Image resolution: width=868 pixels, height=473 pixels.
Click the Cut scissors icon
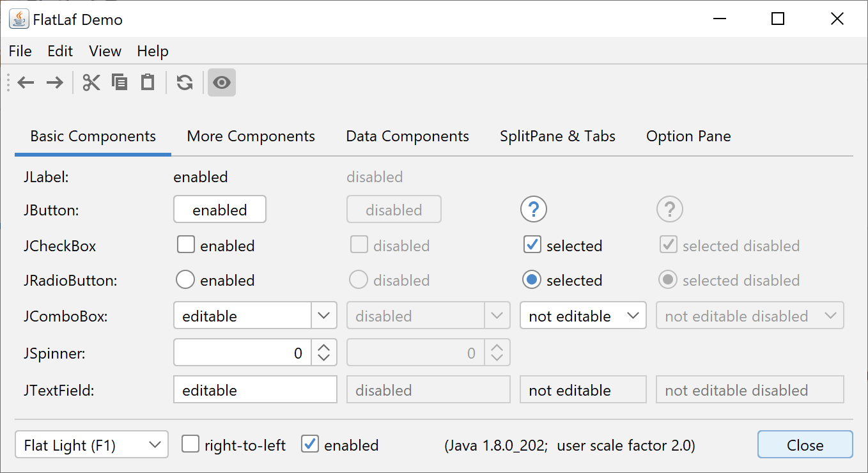[91, 82]
